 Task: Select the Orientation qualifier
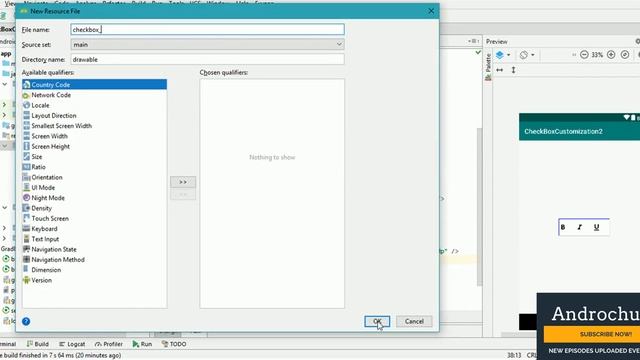pyautogui.click(x=94, y=177)
